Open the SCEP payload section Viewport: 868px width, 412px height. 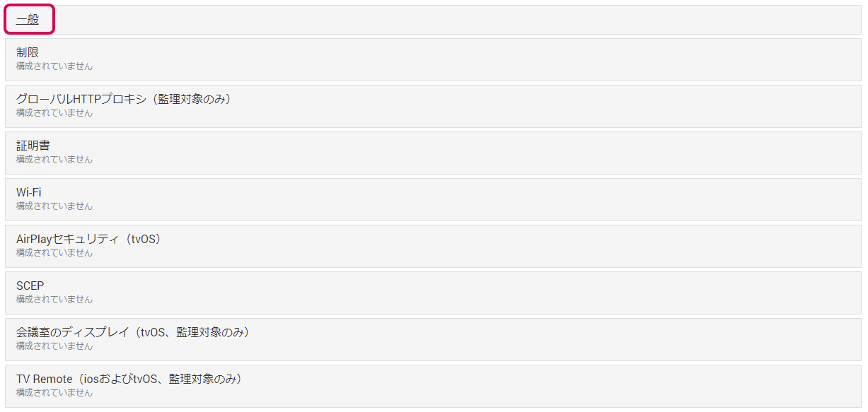pos(30,286)
